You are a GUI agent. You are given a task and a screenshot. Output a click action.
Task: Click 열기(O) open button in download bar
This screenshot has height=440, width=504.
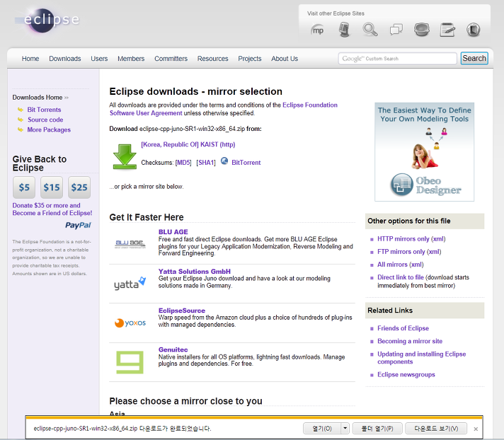[x=322, y=429]
